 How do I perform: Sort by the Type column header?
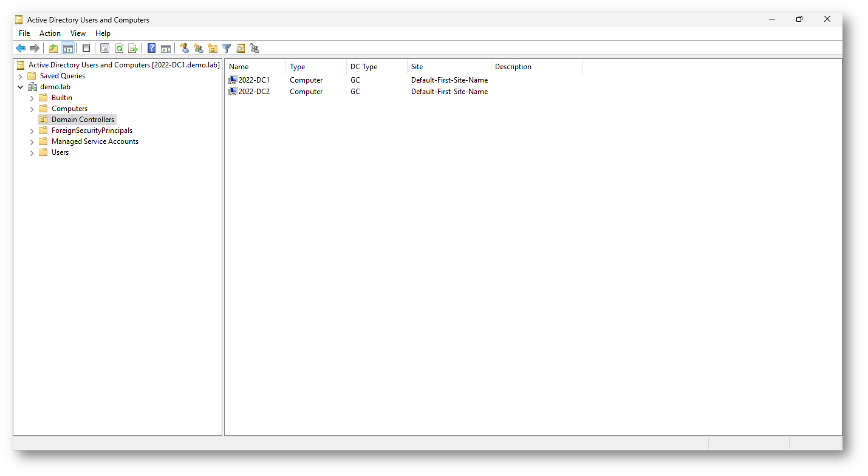coord(316,67)
